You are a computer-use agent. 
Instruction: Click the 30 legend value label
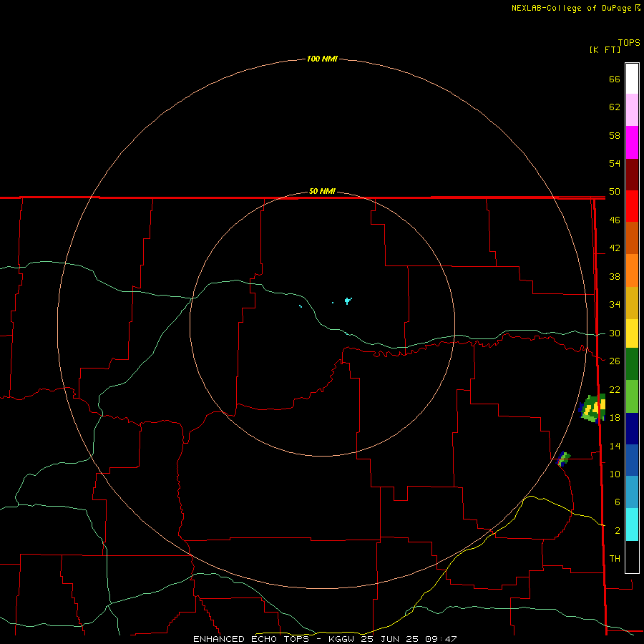point(615,333)
